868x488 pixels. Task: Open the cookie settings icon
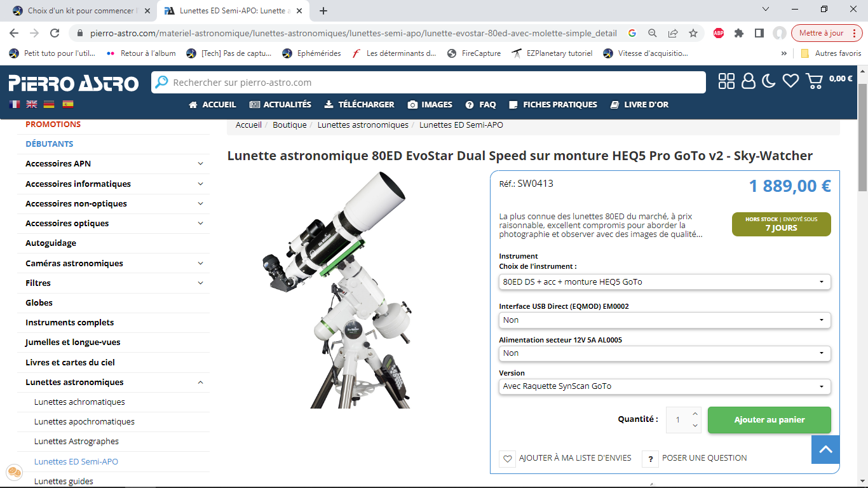14,472
